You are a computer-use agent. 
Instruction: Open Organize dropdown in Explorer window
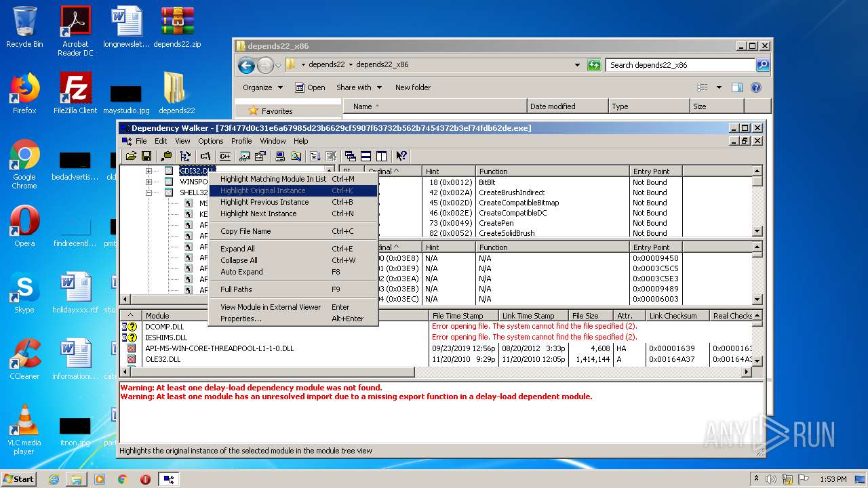tap(262, 87)
